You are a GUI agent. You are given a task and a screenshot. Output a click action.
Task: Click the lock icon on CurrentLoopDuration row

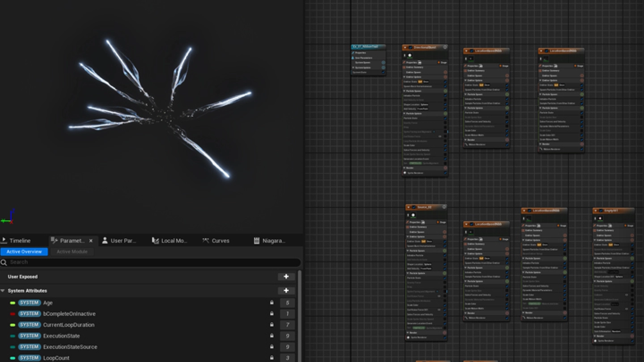271,325
